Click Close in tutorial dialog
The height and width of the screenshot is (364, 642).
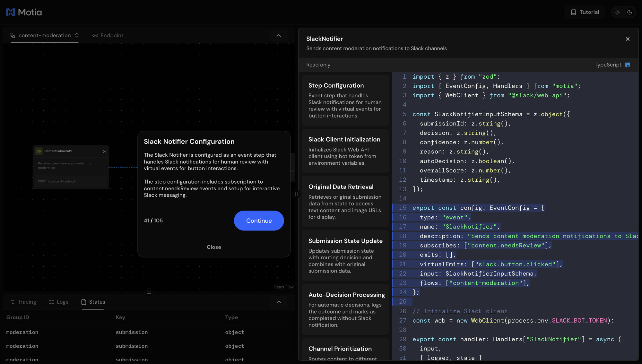coord(214,247)
